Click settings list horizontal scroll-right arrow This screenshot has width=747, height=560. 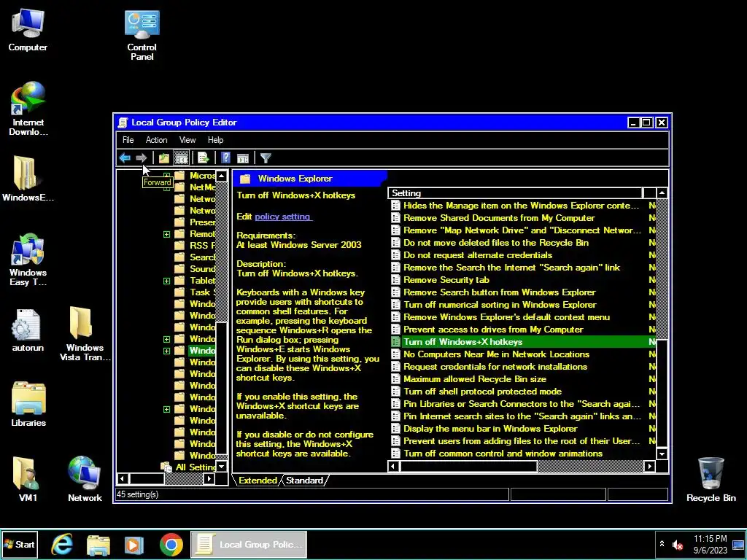(649, 466)
